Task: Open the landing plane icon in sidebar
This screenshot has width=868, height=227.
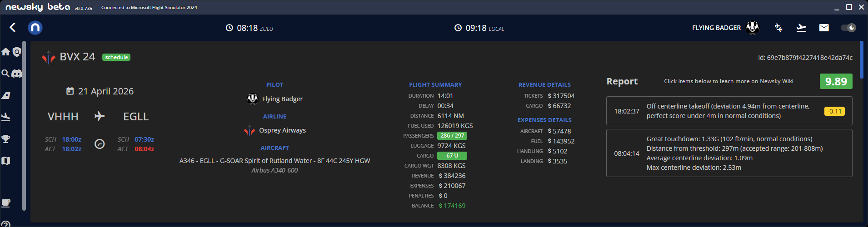Action: 6,117
